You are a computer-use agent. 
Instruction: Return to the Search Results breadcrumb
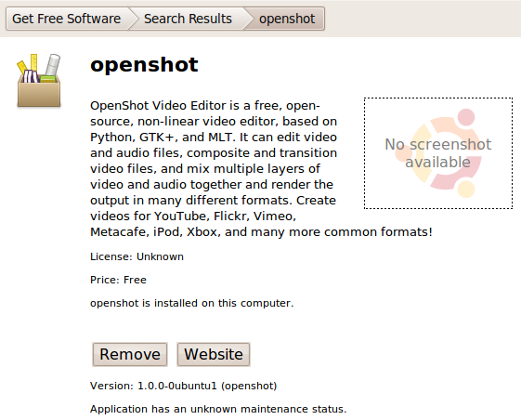click(x=188, y=19)
